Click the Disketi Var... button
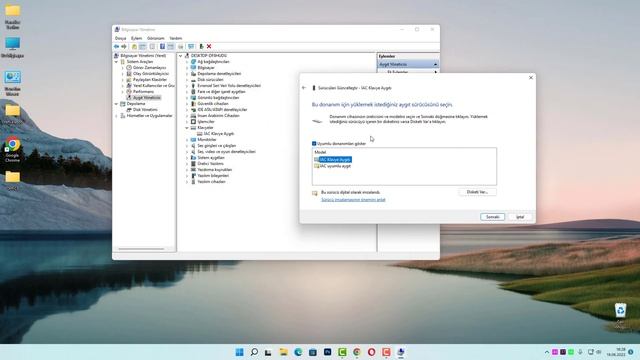640x360 pixels. pyautogui.click(x=477, y=192)
